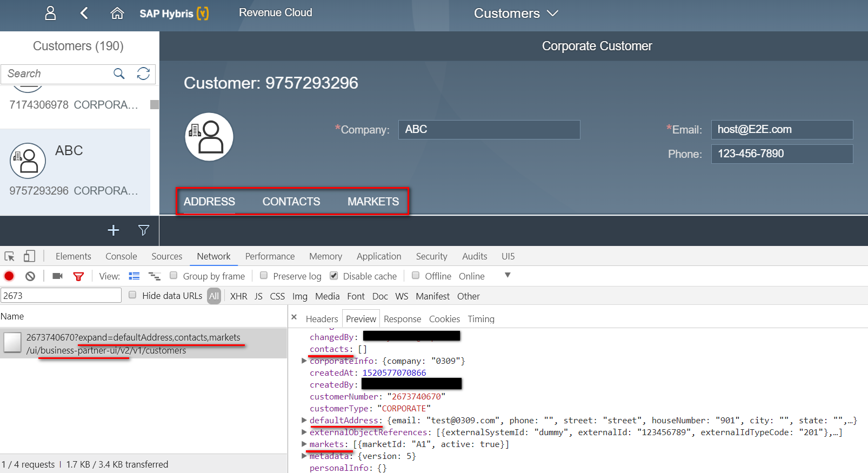
Task: Open the Memory panel
Action: (x=326, y=256)
